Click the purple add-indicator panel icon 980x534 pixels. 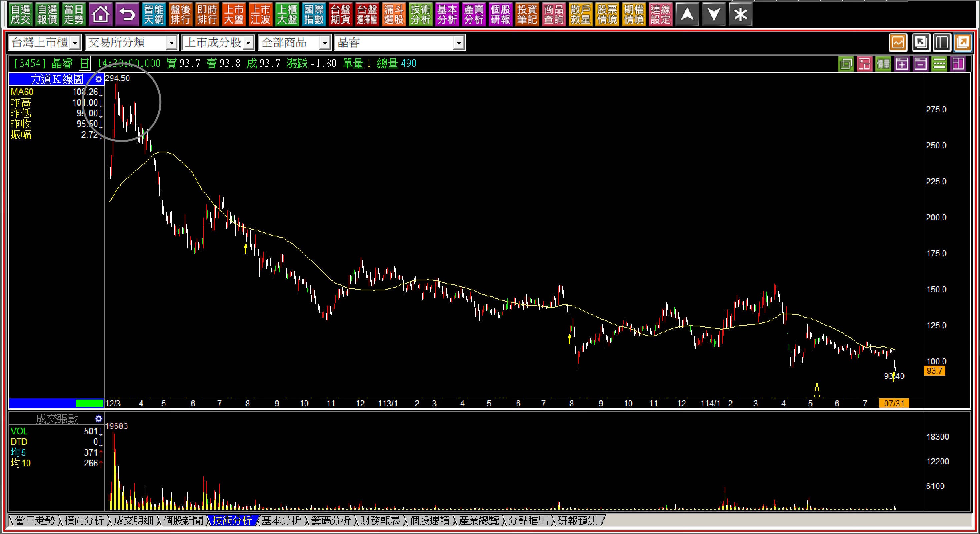[x=902, y=64]
